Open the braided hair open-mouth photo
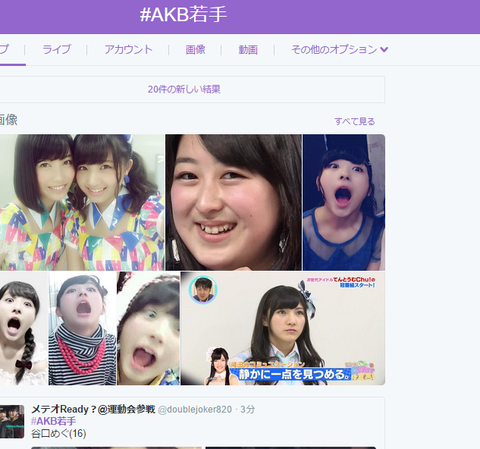Screen dimensions: 480x449 coord(24,328)
